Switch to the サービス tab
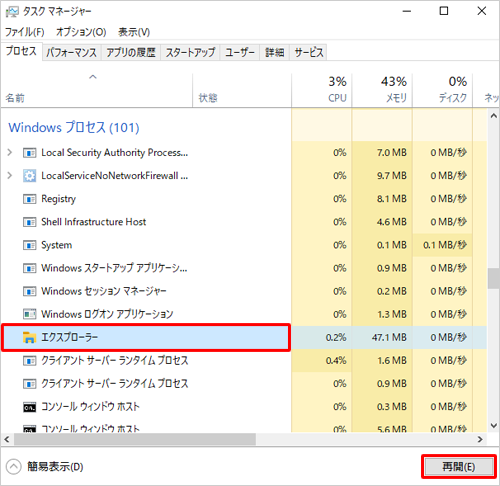Viewport: 500px width, 486px height. point(309,52)
